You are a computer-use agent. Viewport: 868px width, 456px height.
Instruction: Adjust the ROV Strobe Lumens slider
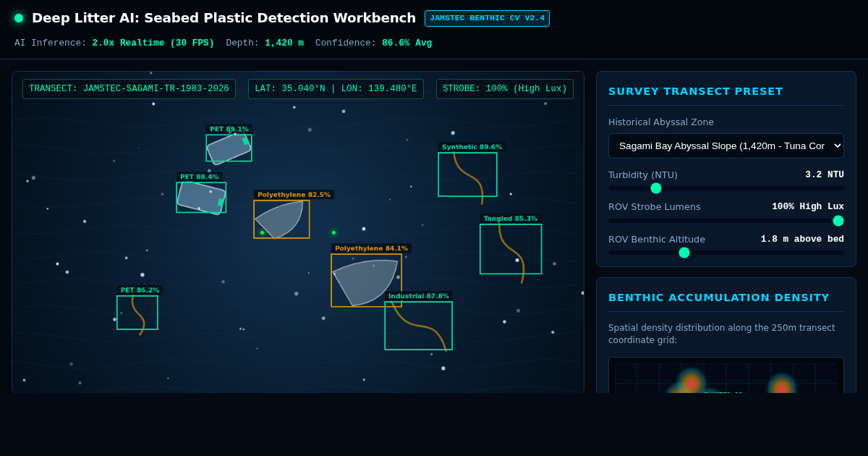726,221
